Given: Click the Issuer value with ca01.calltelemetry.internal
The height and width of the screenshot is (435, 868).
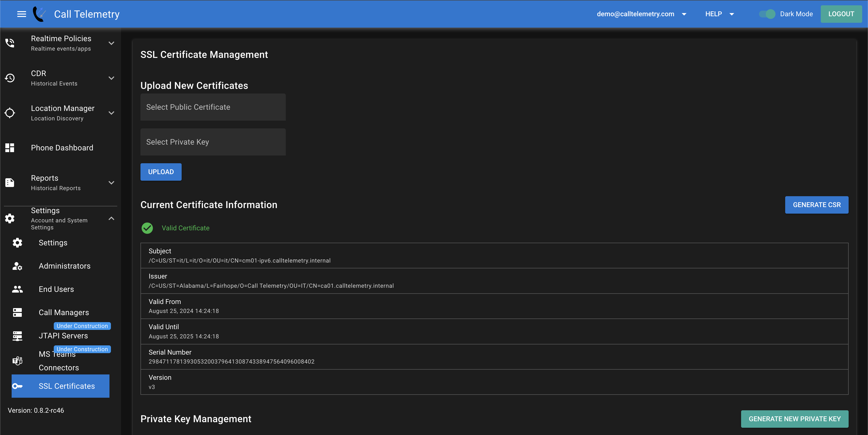Looking at the screenshot, I should [271, 286].
